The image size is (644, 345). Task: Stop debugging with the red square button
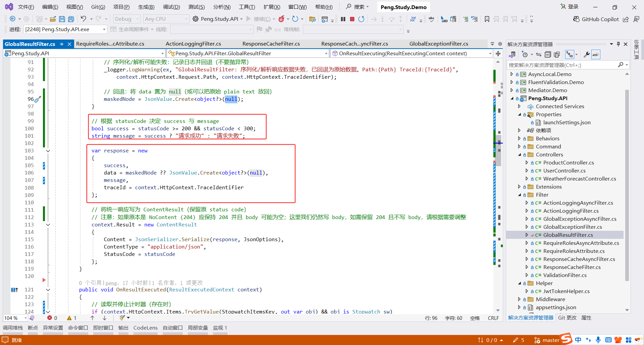tap(352, 19)
